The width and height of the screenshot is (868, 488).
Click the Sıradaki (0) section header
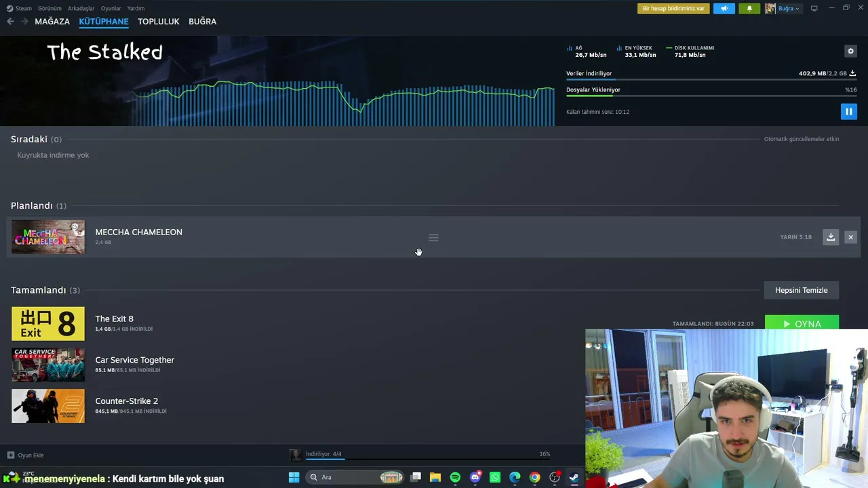36,139
